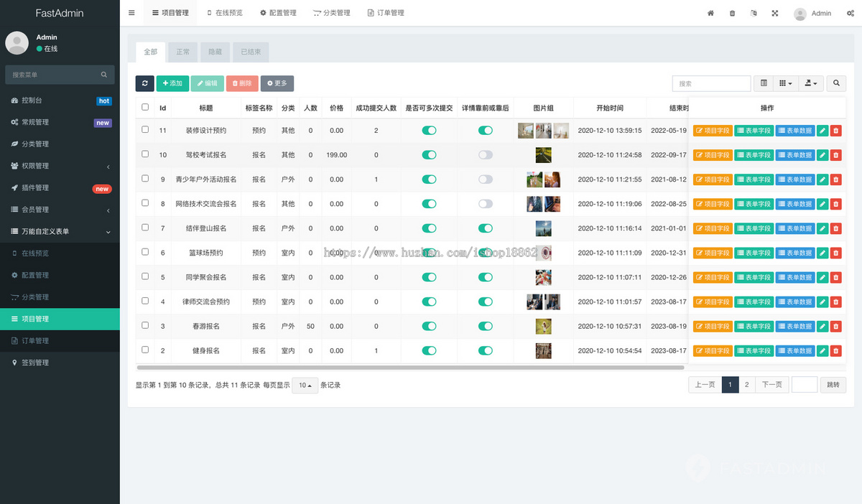Image resolution: width=862 pixels, height=504 pixels.
Task: Open 订单管理 in the top menu
Action: [x=386, y=12]
